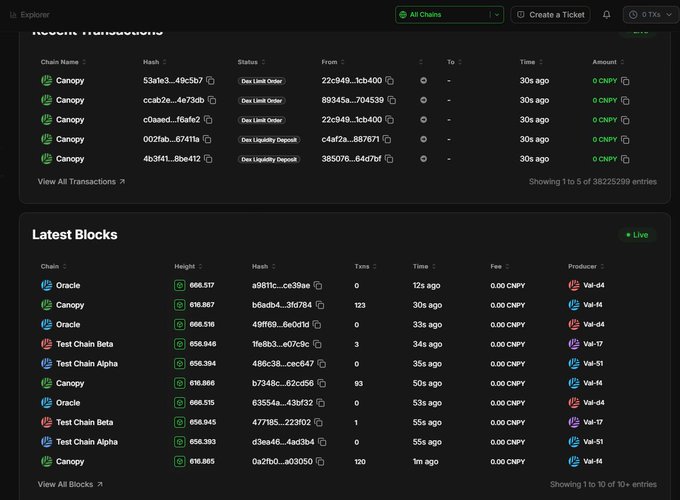Open View All Transactions link
Viewport: 680px width, 500px height.
click(81, 182)
